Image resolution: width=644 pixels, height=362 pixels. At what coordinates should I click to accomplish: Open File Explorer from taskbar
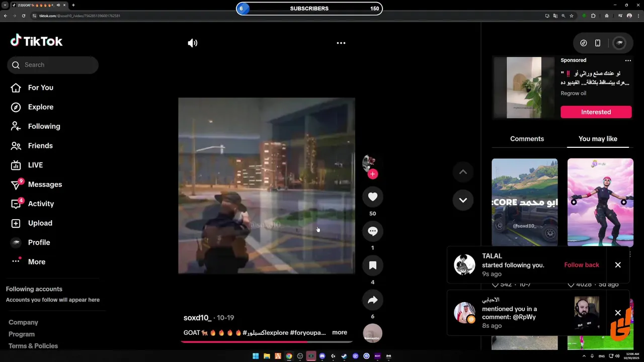coord(267,356)
